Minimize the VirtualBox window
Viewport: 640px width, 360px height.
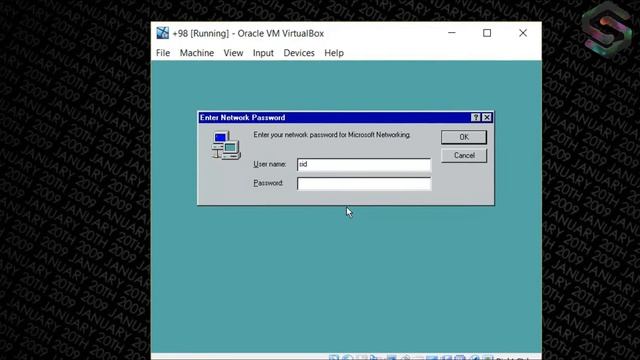coord(451,33)
